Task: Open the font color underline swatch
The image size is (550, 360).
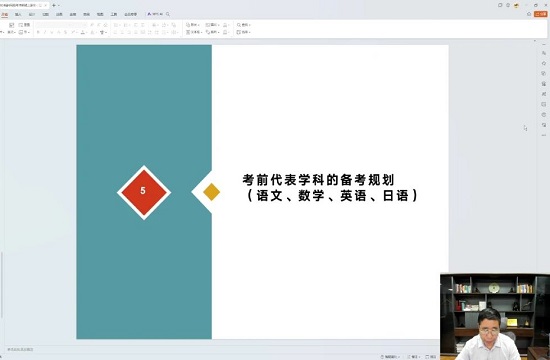Action: (x=83, y=32)
